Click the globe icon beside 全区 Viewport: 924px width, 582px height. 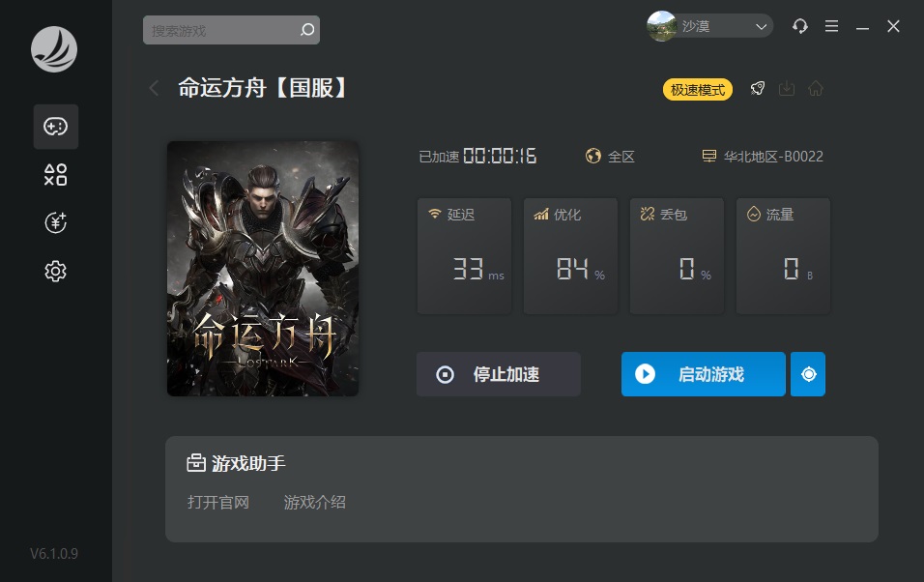(x=593, y=156)
